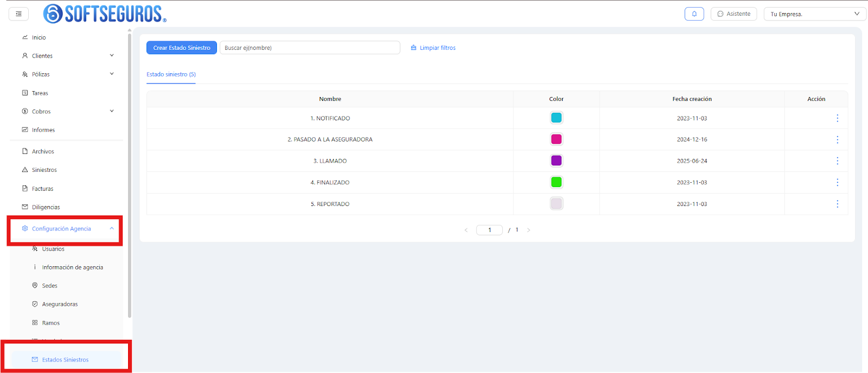Collapse the Configuración Agencia chevron
Image resolution: width=868 pixels, height=373 pixels.
[x=112, y=228]
